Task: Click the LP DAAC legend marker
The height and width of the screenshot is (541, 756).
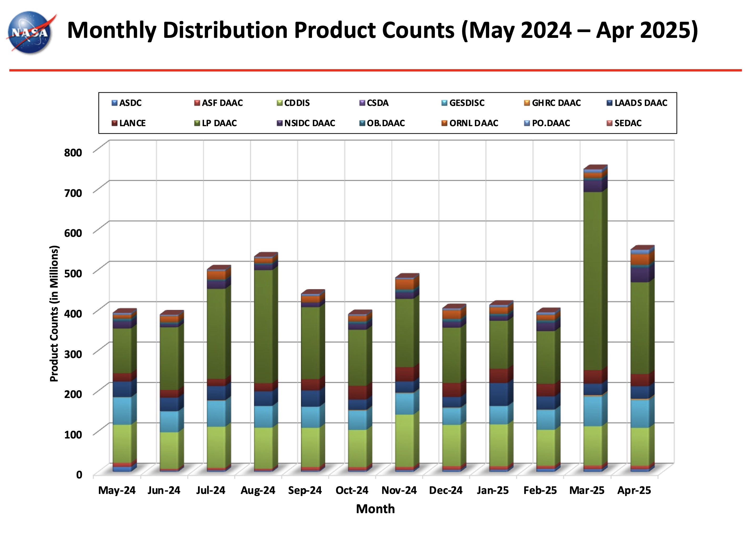Action: point(197,123)
